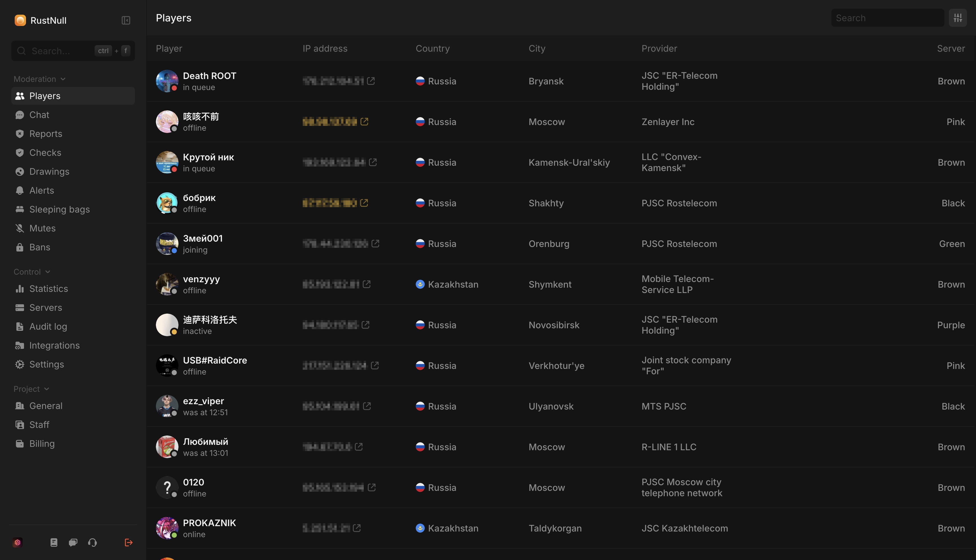
Task: Click the logout icon in the sidebar footer
Action: point(128,542)
